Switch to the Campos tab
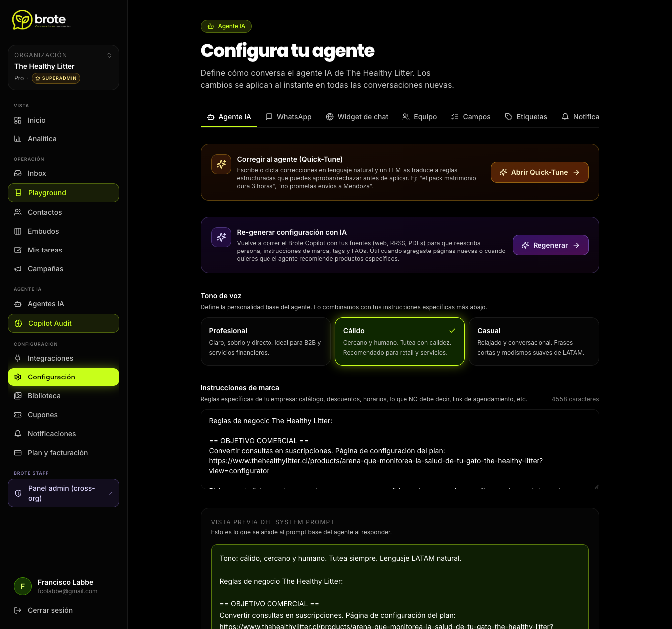 471,117
